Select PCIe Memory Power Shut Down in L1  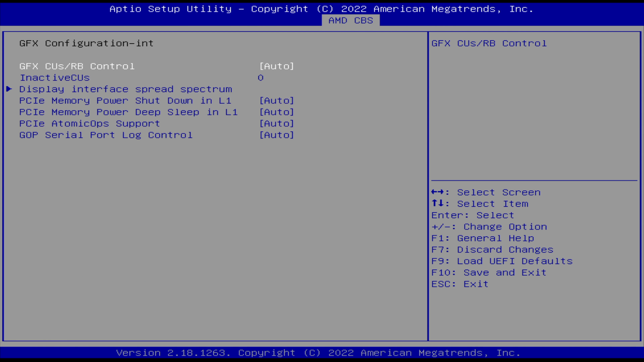[125, 101]
